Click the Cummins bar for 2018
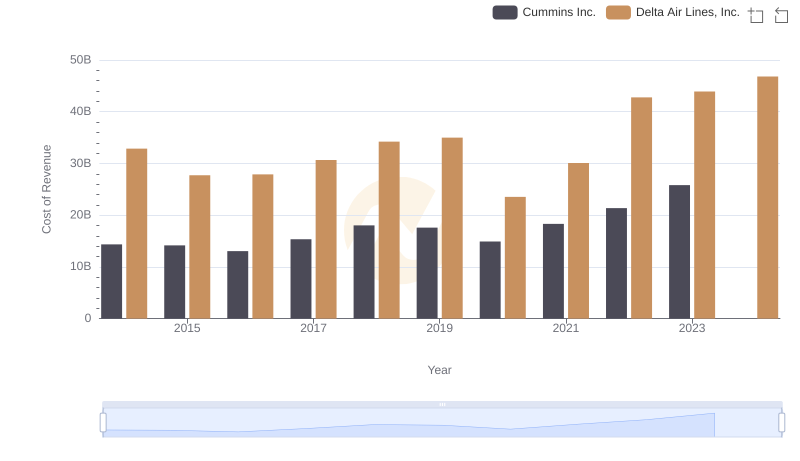800x461 pixels. coord(364,272)
